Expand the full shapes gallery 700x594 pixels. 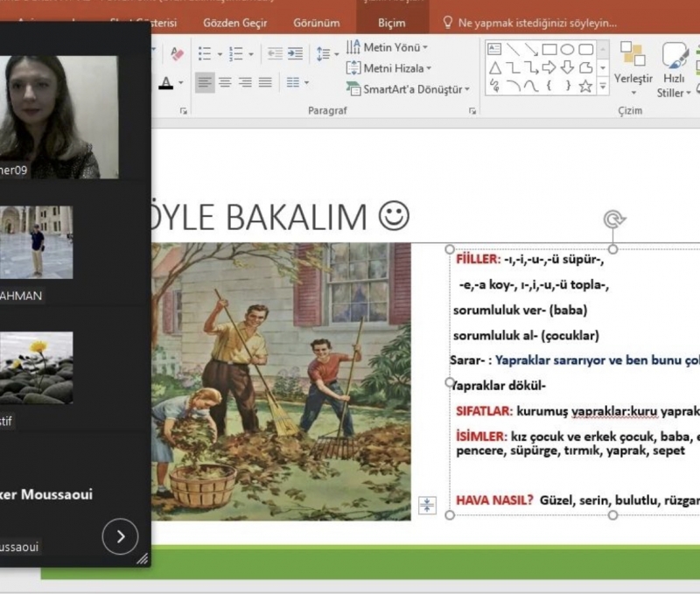tap(603, 86)
